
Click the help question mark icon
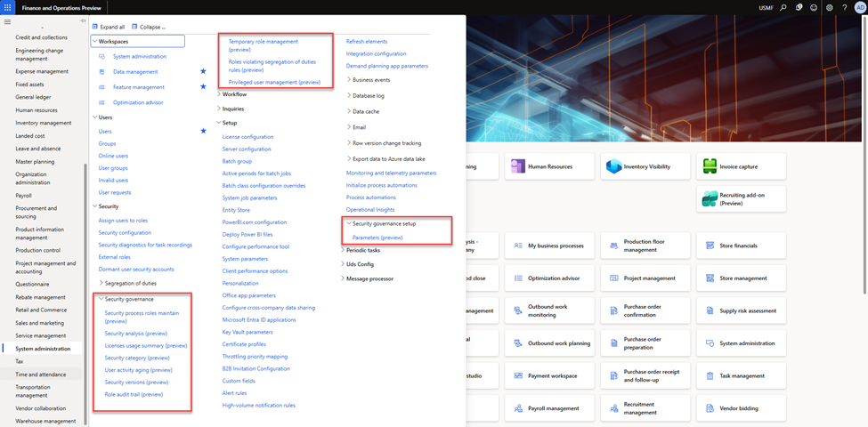pos(844,7)
